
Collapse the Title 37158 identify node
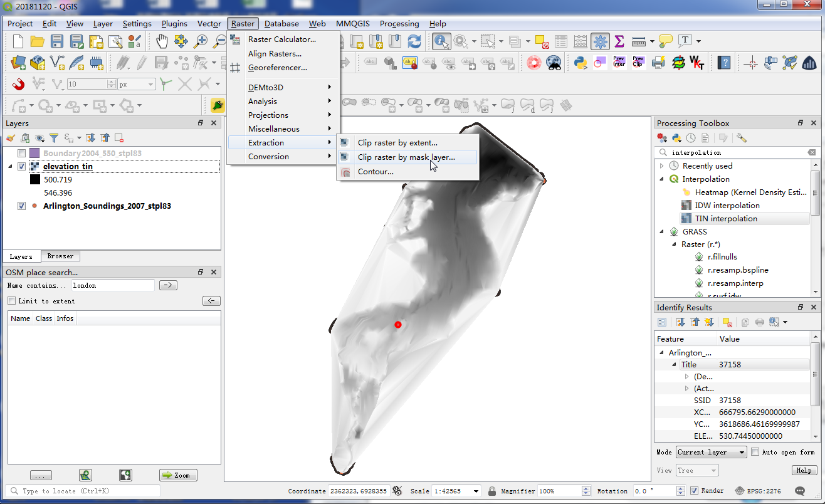click(x=674, y=365)
